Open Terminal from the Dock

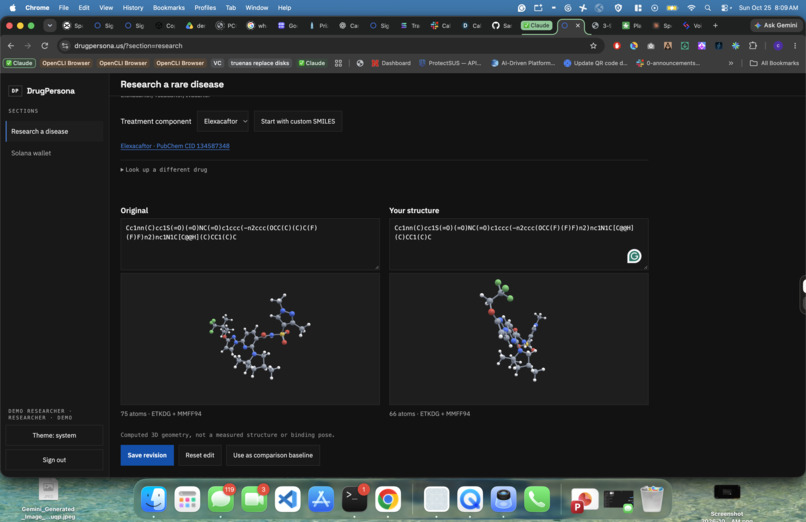point(354,499)
